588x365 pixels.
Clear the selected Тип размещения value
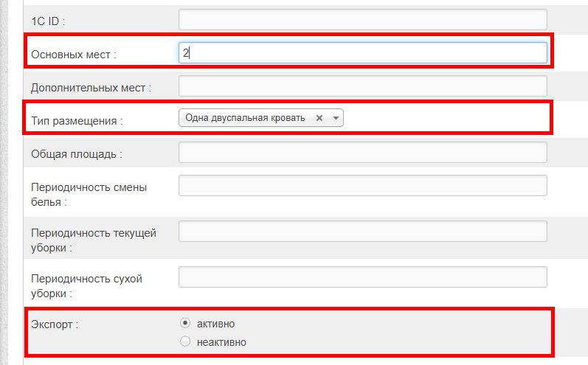(x=319, y=118)
